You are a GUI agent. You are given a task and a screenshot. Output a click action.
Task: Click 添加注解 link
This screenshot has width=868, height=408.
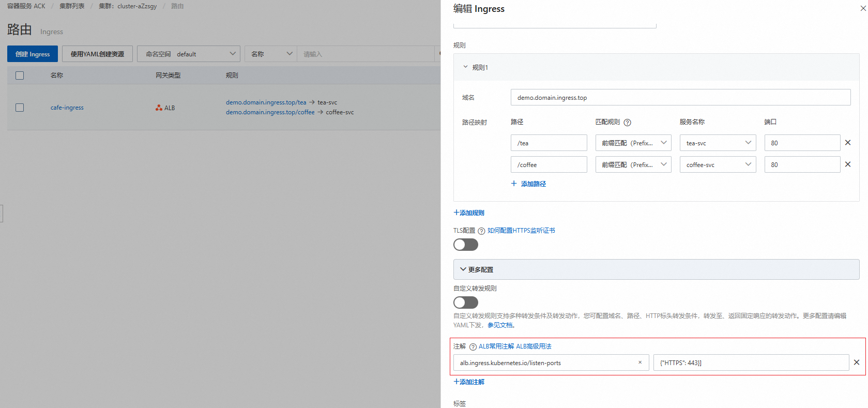click(x=469, y=382)
